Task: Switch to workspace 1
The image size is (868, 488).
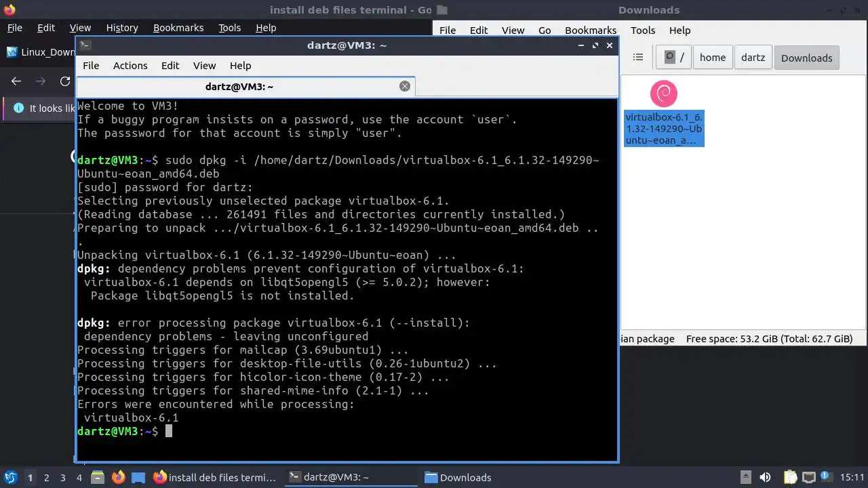Action: [x=30, y=477]
